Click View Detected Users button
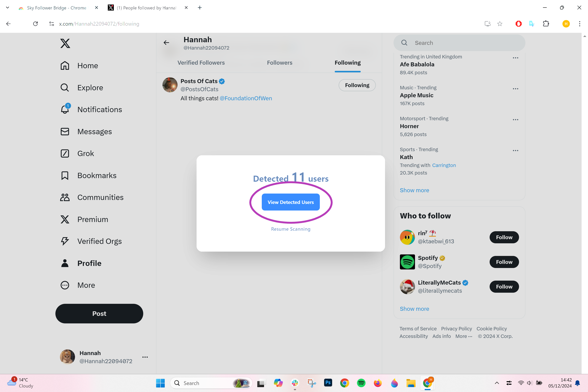The height and width of the screenshot is (392, 588). click(290, 202)
